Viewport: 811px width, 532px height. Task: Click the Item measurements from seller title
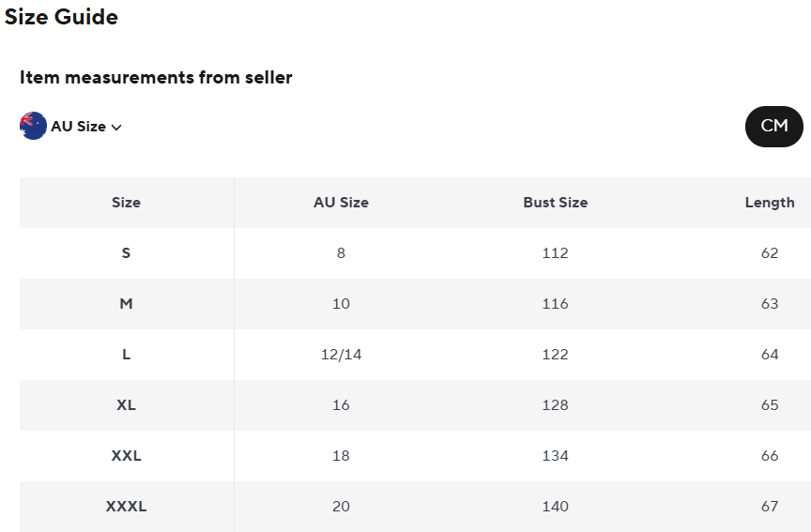point(156,78)
